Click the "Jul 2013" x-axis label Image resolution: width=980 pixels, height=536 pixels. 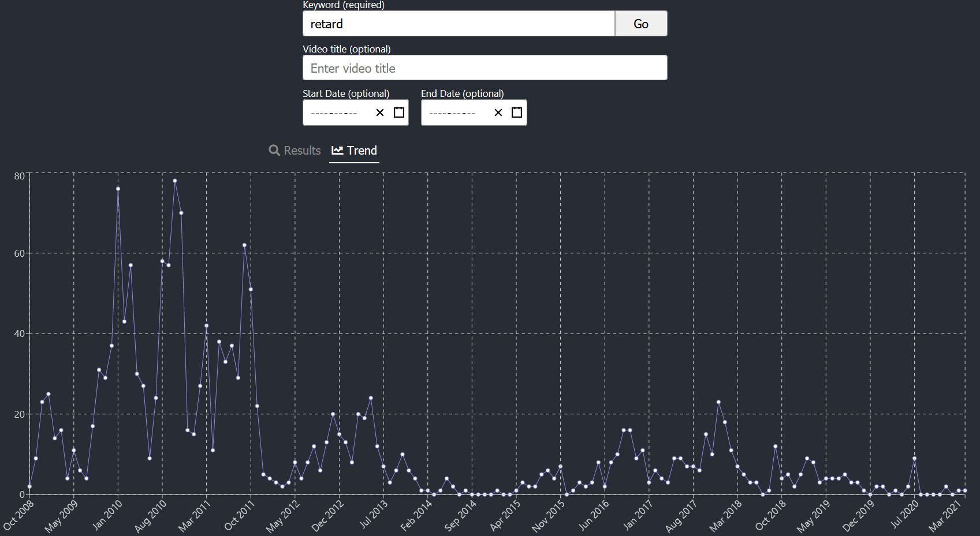[374, 513]
